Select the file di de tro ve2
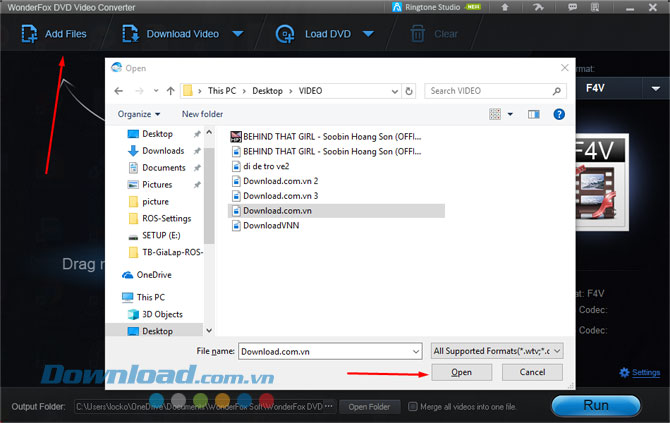Viewport: 670px width, 423px height. point(261,166)
